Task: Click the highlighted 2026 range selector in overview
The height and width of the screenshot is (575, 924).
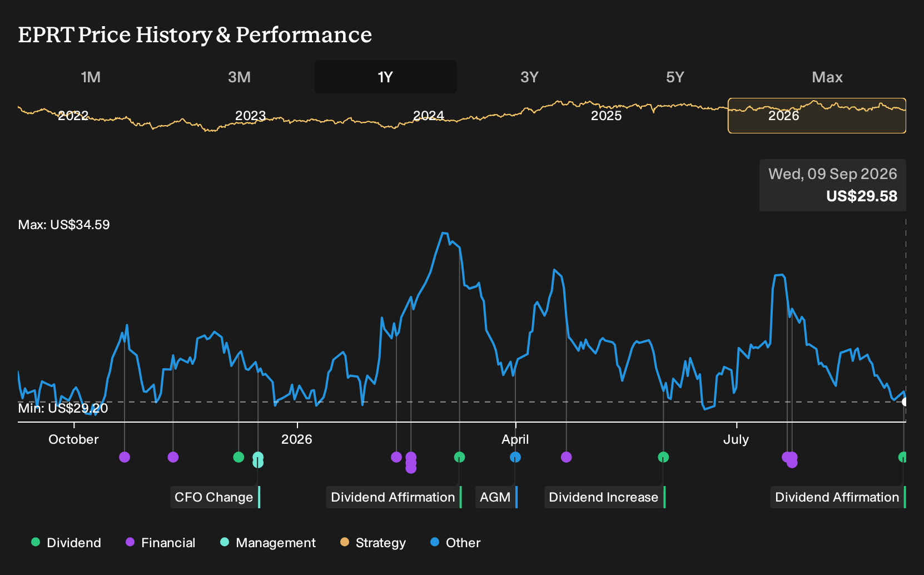Action: click(x=817, y=116)
